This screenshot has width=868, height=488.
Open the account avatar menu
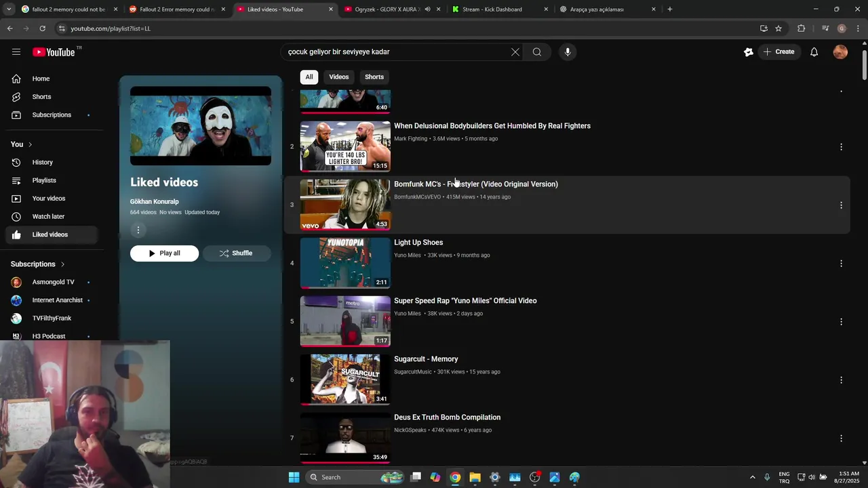[840, 52]
